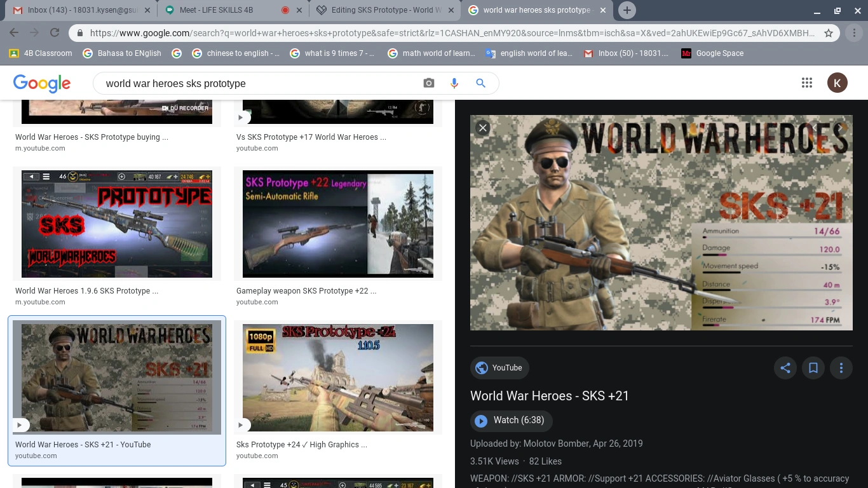Image resolution: width=868 pixels, height=488 pixels.
Task: Click the Watch (6:38) button
Action: (x=512, y=421)
